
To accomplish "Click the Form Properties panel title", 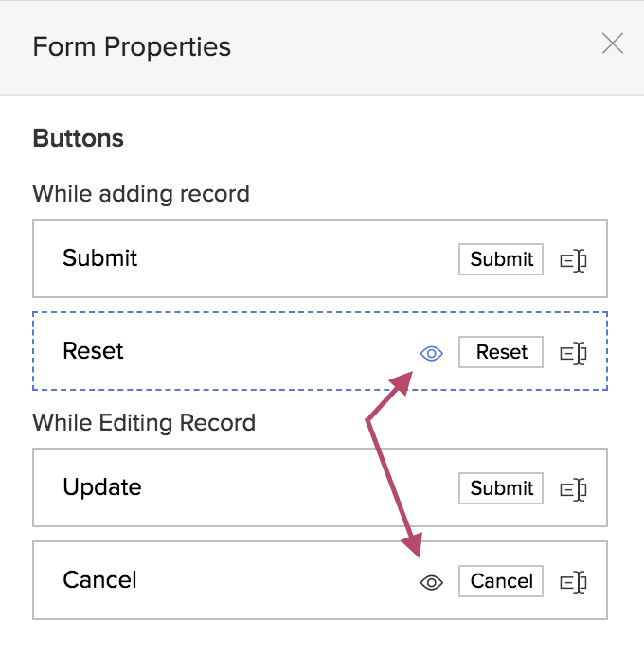I will (132, 46).
